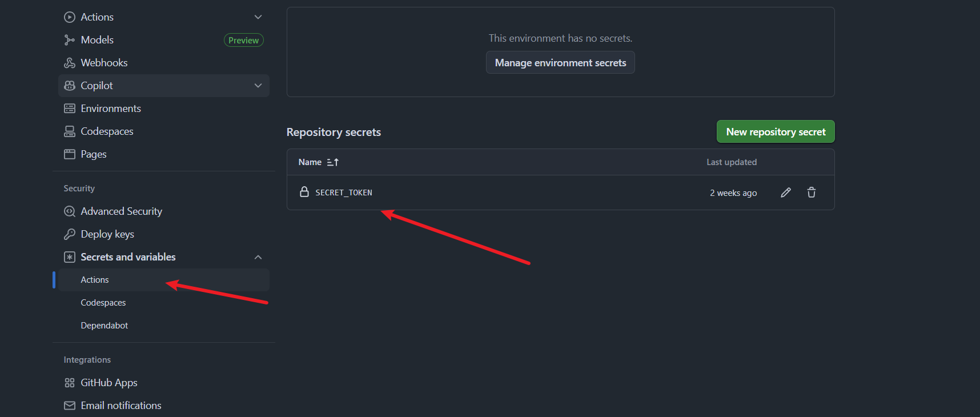This screenshot has width=980, height=417.
Task: Go to Codespaces secrets sub-item
Action: (103, 303)
